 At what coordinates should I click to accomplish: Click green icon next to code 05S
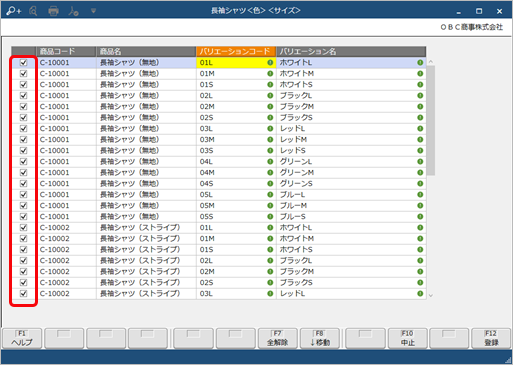coord(270,217)
